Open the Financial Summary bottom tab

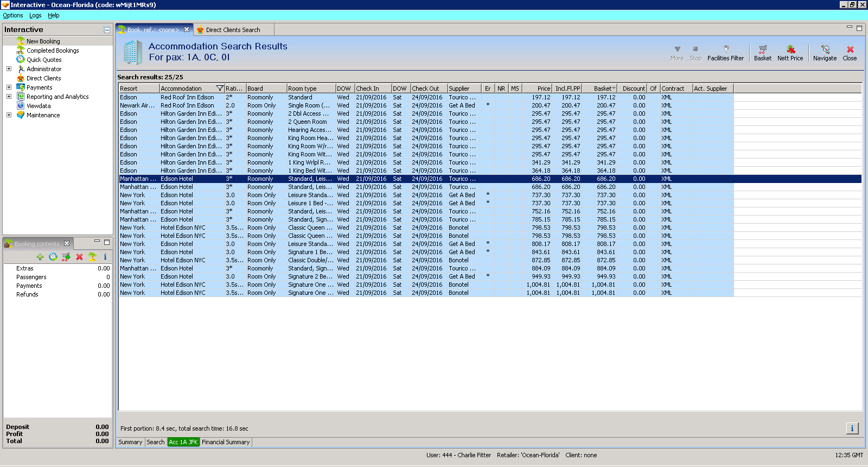(226, 442)
